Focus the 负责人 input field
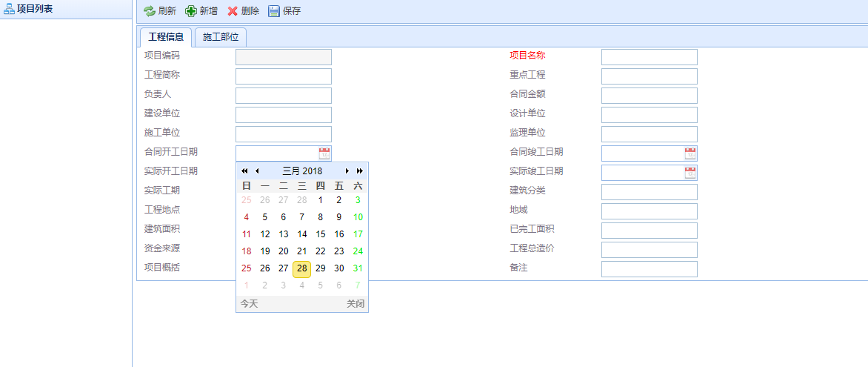Viewport: 868px width, 367px height. click(x=284, y=96)
